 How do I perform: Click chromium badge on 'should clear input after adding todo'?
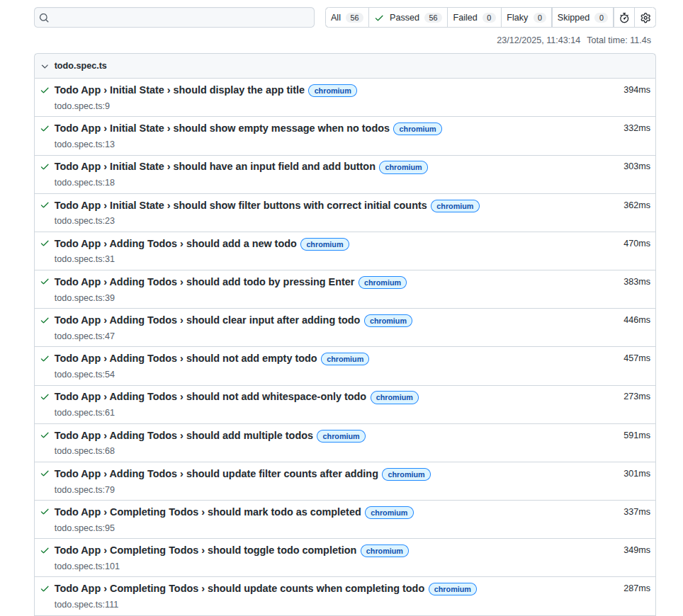point(388,321)
